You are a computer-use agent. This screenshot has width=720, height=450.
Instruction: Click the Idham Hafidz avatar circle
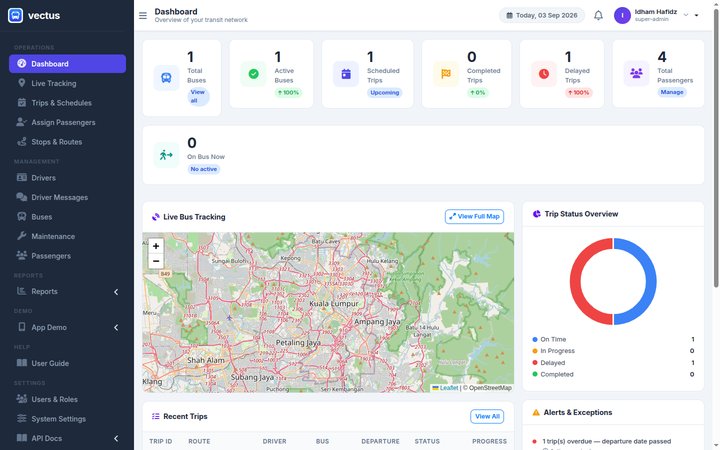pos(622,16)
